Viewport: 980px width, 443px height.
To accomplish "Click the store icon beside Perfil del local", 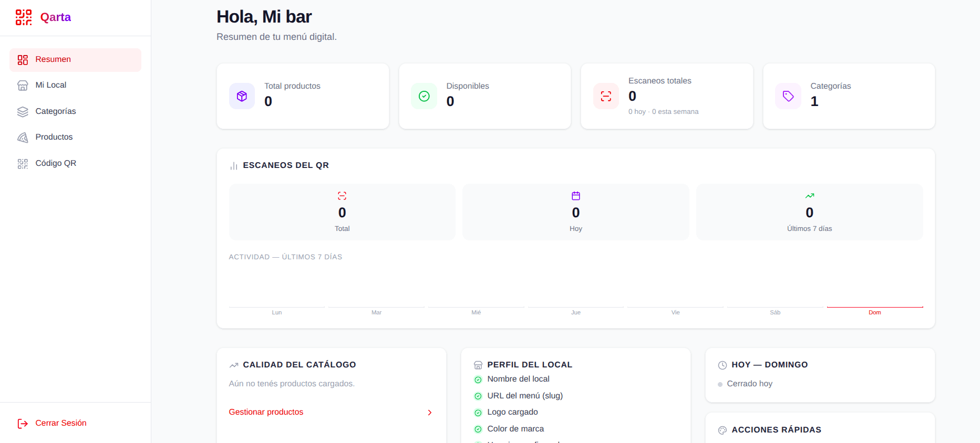I will click(x=478, y=365).
